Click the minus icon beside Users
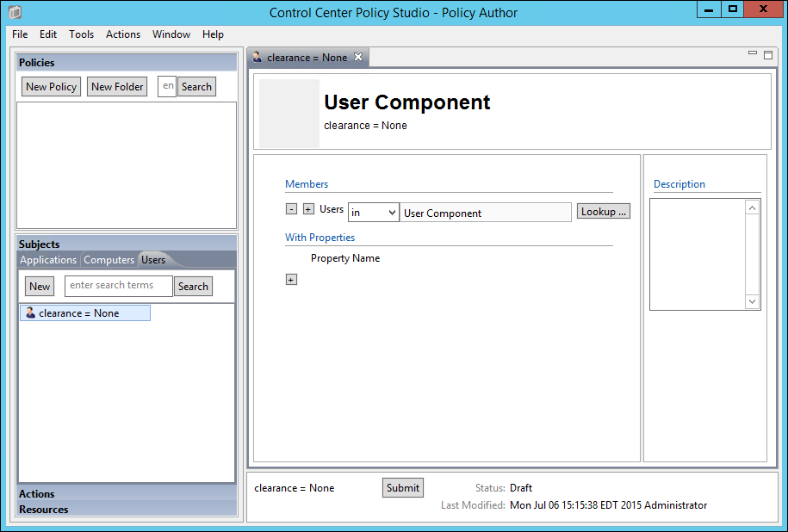The height and width of the screenshot is (532, 788). tap(291, 209)
